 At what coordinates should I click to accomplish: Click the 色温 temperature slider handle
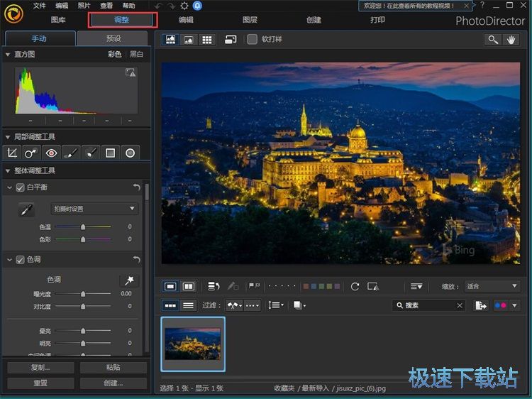(x=83, y=227)
